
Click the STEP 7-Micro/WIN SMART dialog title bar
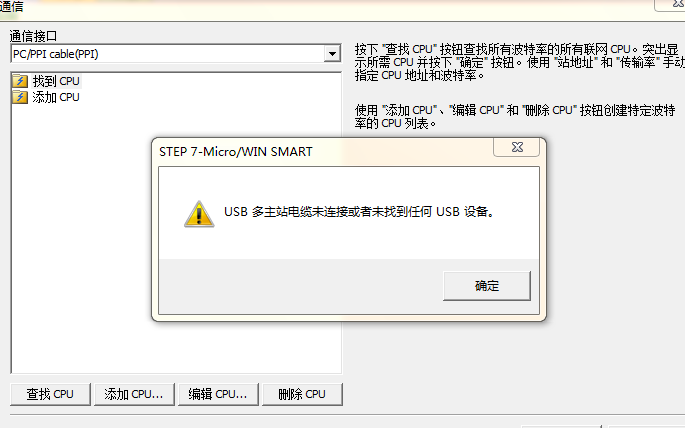tap(323, 152)
